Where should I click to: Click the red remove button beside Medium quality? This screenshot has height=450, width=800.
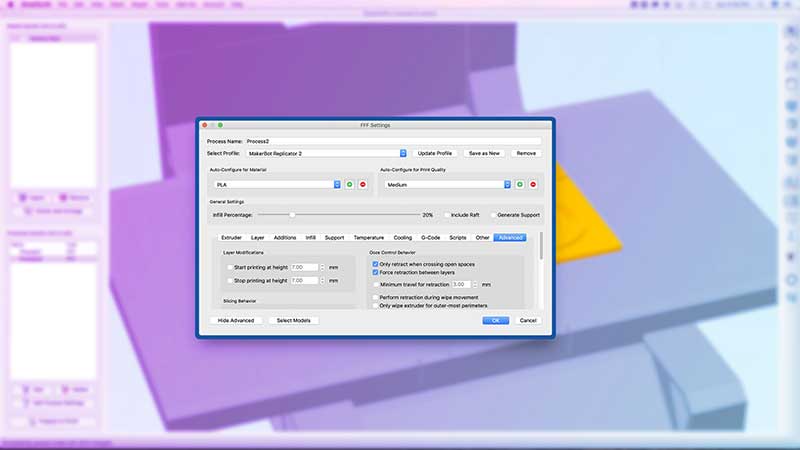point(533,185)
